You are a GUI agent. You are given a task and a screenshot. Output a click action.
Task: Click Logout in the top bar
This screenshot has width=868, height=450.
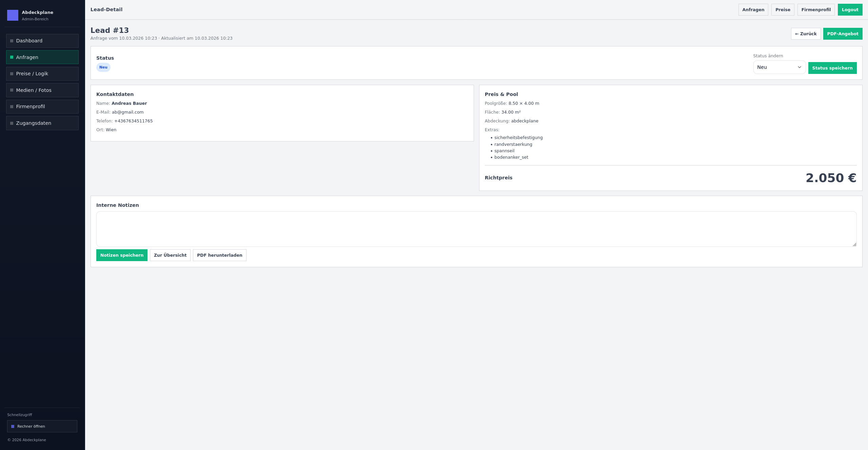pos(850,10)
